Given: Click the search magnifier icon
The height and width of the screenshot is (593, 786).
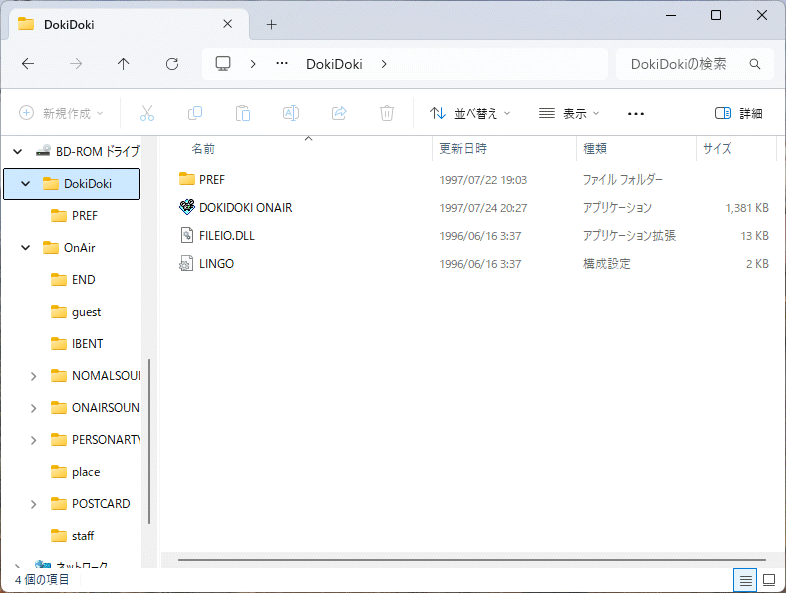Looking at the screenshot, I should (754, 64).
